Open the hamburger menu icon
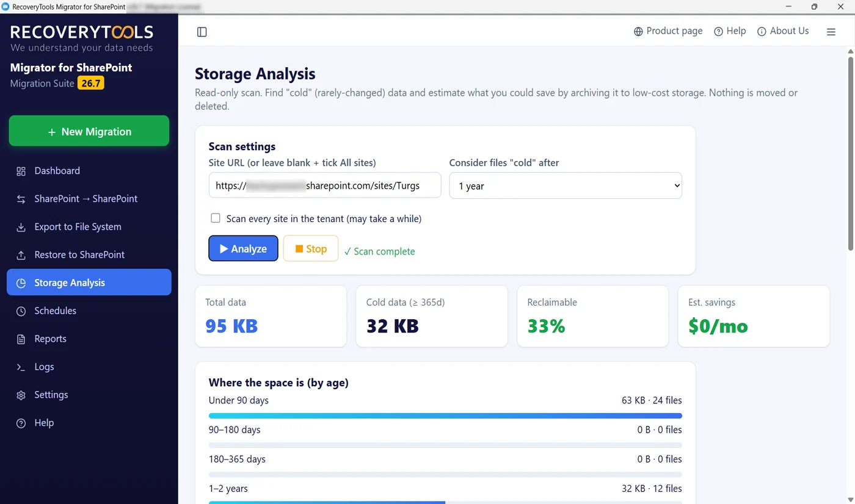This screenshot has width=855, height=504. (x=831, y=32)
